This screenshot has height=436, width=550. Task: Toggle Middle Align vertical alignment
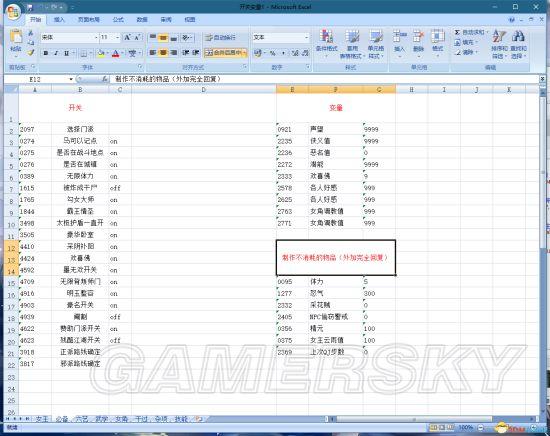[x=163, y=37]
